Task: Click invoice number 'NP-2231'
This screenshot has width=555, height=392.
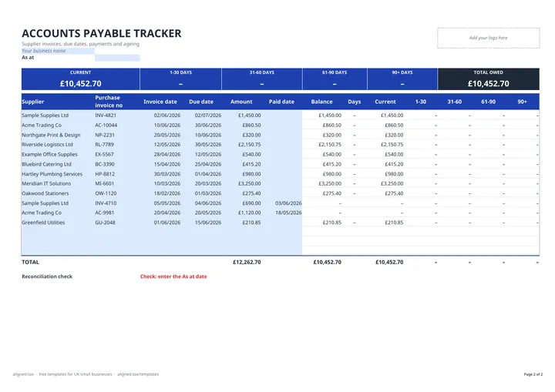Action: tap(105, 135)
